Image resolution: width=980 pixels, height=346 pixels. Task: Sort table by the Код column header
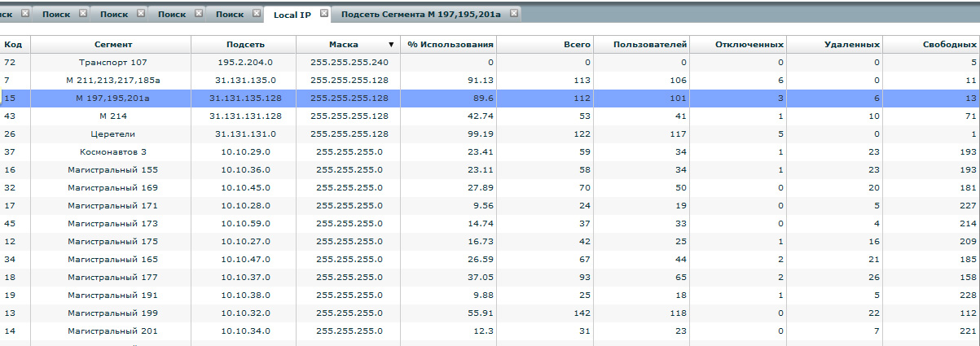point(12,44)
